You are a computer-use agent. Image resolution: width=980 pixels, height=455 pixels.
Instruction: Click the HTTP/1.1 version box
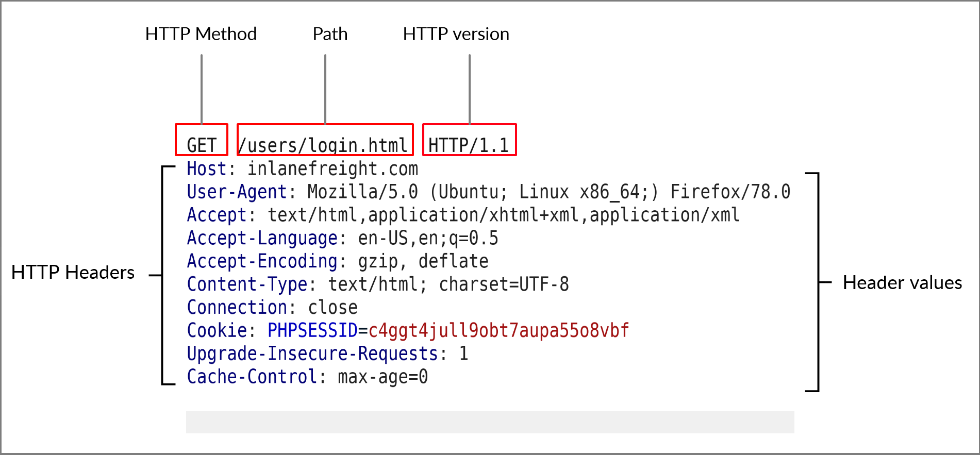pos(469,140)
